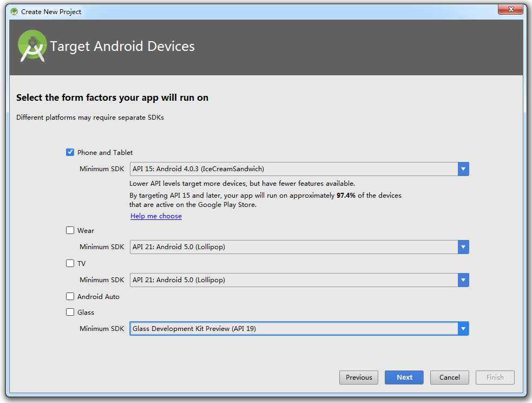This screenshot has height=403, width=532.
Task: Proceed with the Next button
Action: coord(404,378)
